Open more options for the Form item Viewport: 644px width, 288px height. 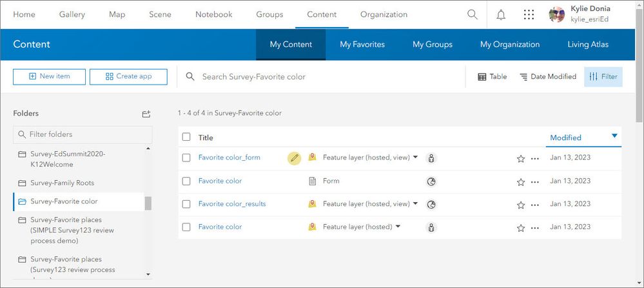pos(535,182)
